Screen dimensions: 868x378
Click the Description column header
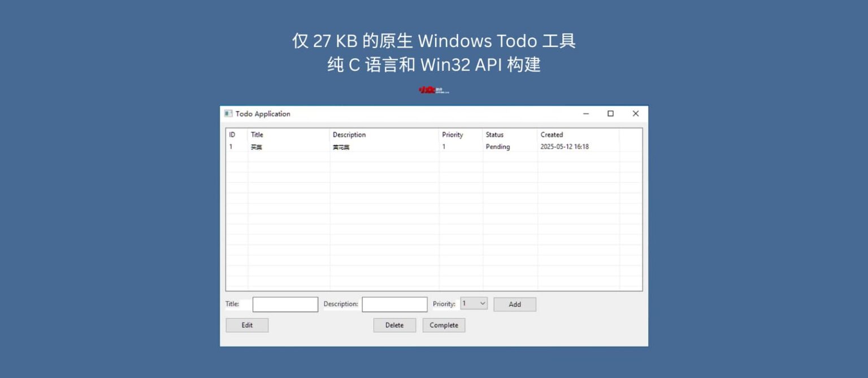349,134
